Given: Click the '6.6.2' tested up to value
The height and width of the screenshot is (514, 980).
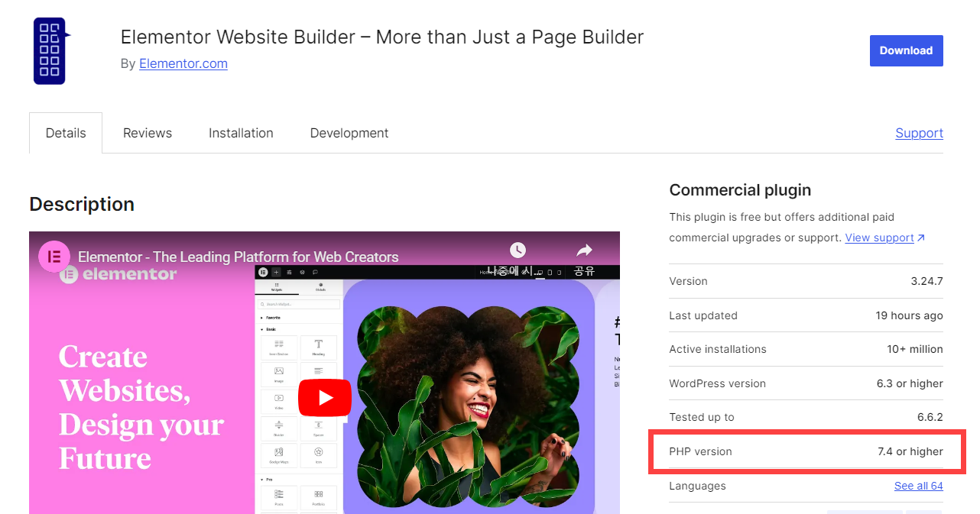Looking at the screenshot, I should click(x=930, y=417).
